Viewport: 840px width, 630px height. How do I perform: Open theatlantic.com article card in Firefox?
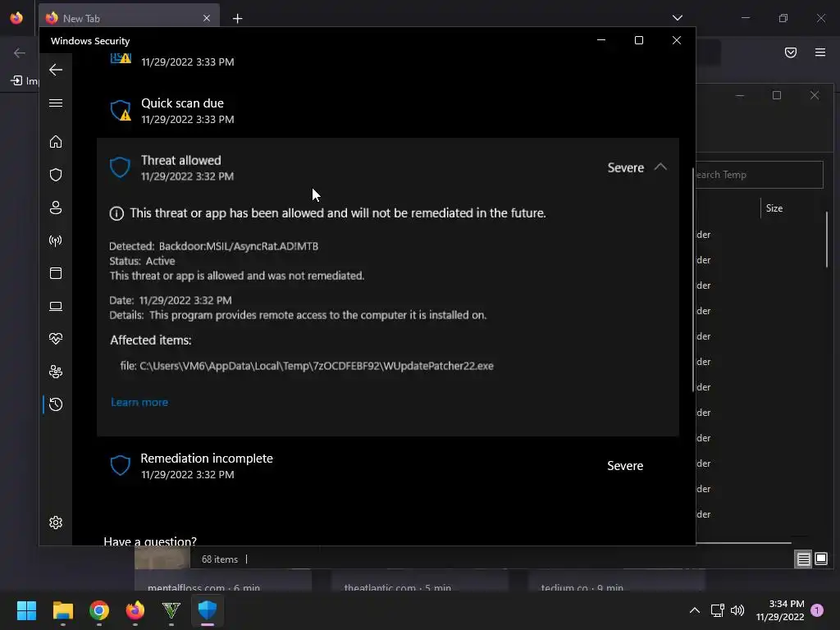point(419,580)
